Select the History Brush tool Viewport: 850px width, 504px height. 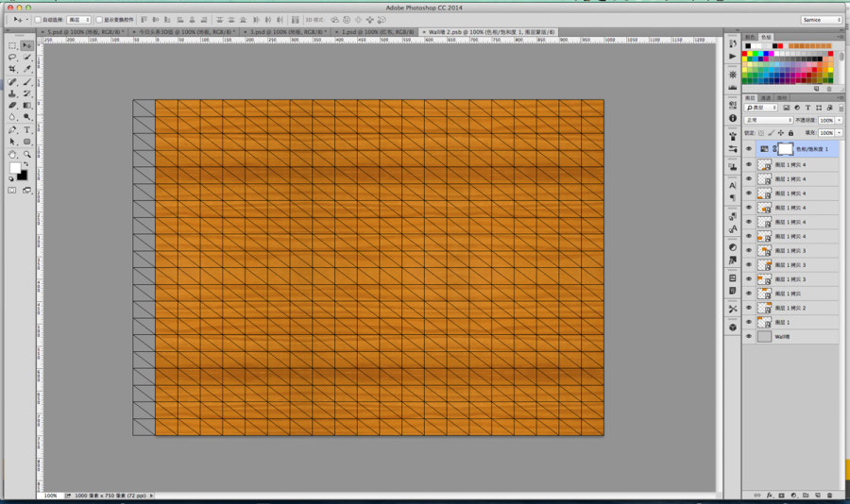(26, 93)
